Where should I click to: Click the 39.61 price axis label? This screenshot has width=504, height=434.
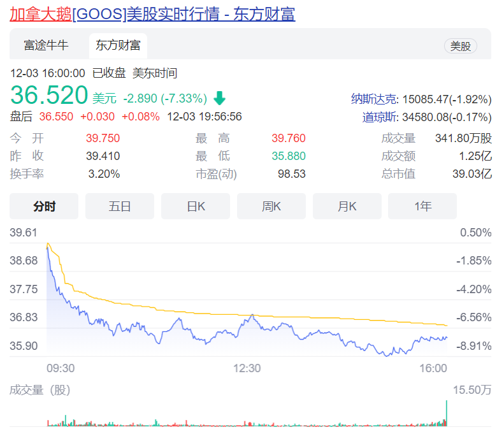[x=24, y=233]
